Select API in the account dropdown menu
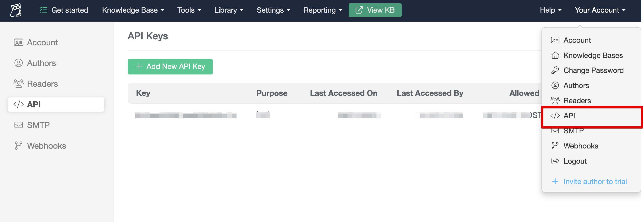The image size is (644, 222). [x=569, y=116]
